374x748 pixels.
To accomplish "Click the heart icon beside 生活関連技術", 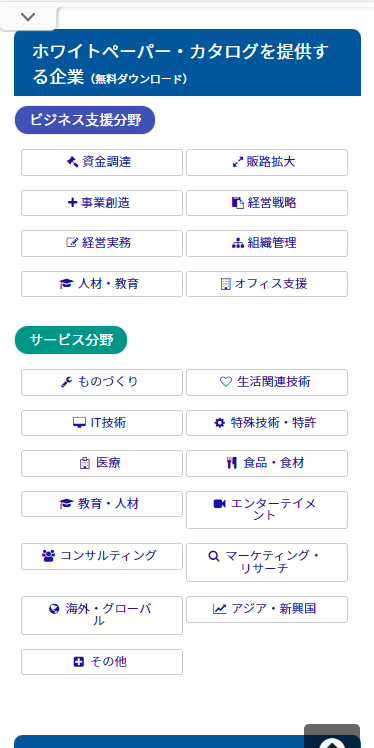I will [x=225, y=382].
